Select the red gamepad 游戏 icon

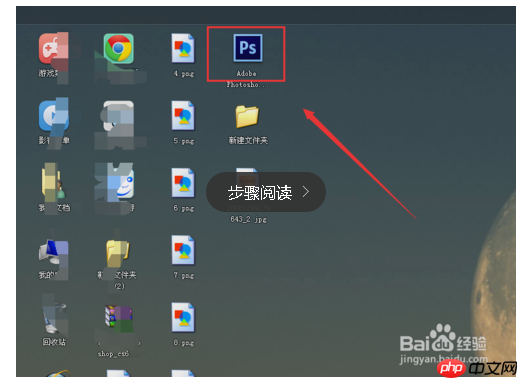coord(54,48)
